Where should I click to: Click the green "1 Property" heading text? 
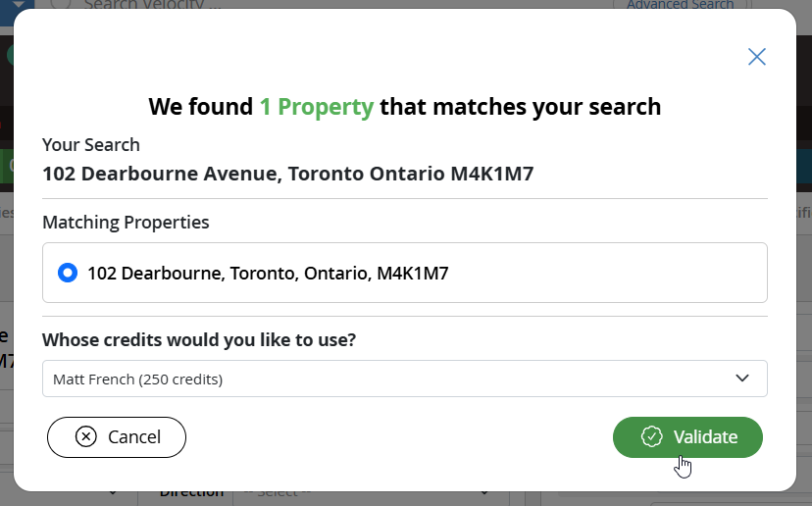316,106
